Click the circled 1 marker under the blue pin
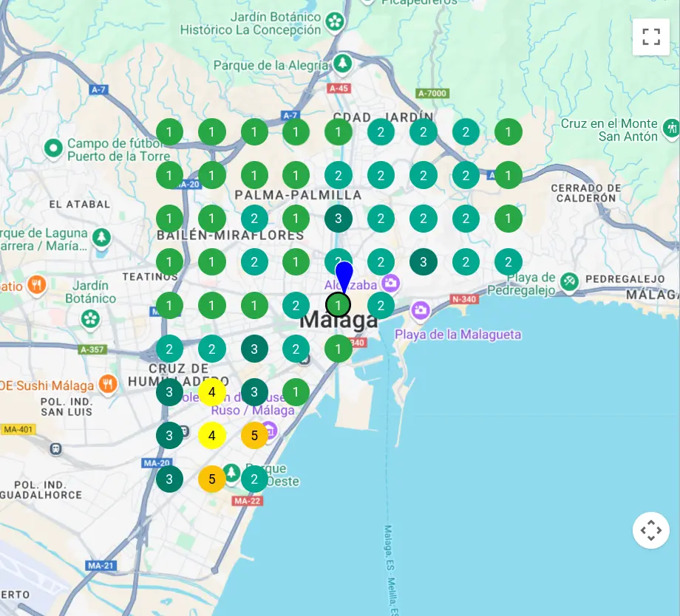The width and height of the screenshot is (680, 616). tap(339, 304)
